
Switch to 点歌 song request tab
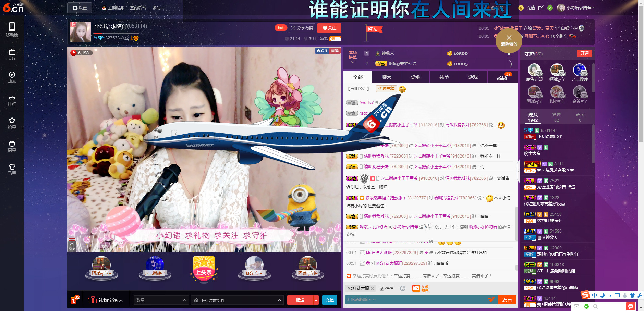[415, 77]
